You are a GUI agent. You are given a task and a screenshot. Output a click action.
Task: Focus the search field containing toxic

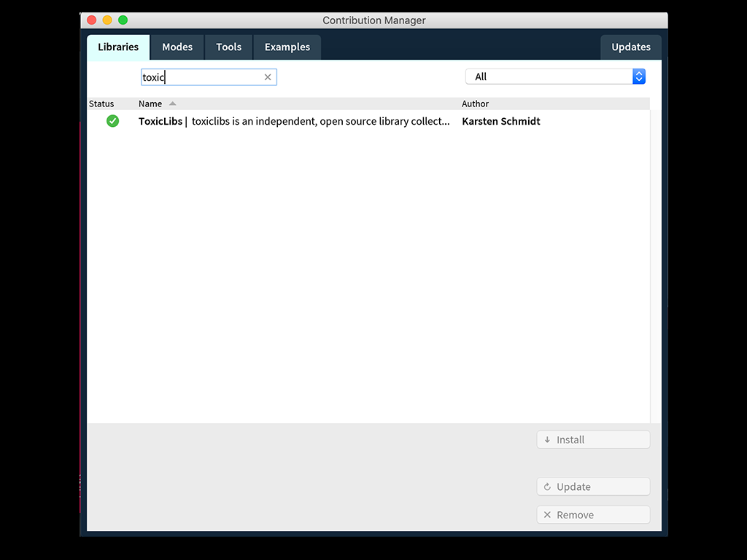click(x=209, y=77)
